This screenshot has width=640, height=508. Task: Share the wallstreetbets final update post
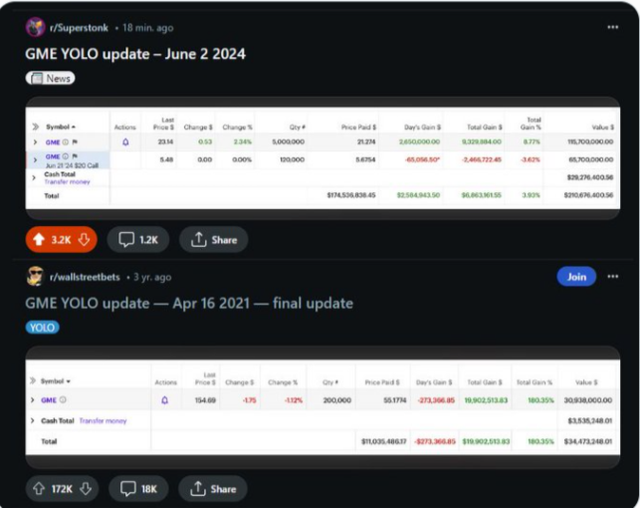[x=213, y=489]
